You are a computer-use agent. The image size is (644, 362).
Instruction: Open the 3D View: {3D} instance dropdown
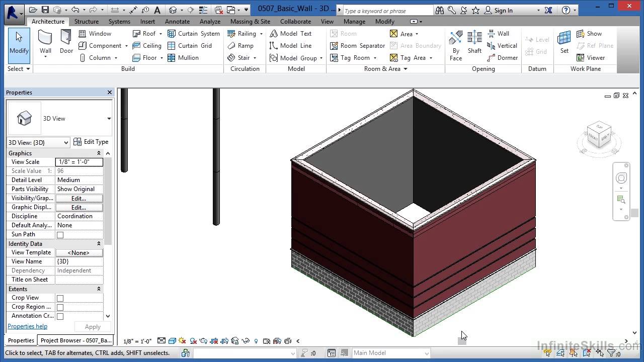[x=38, y=142]
